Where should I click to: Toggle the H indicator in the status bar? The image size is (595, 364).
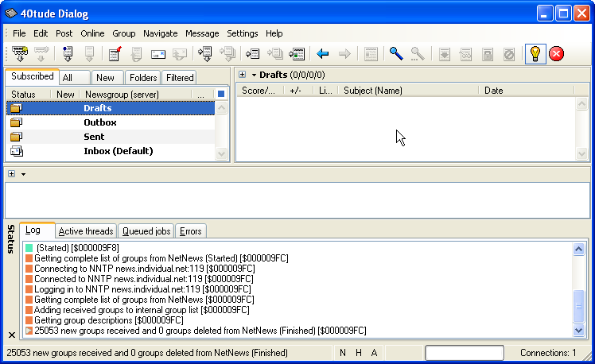coord(358,353)
